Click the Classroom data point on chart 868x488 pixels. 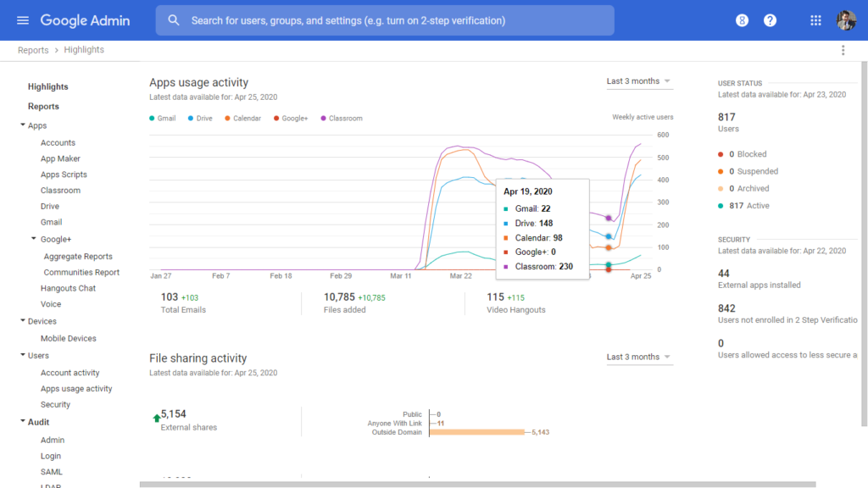point(609,218)
